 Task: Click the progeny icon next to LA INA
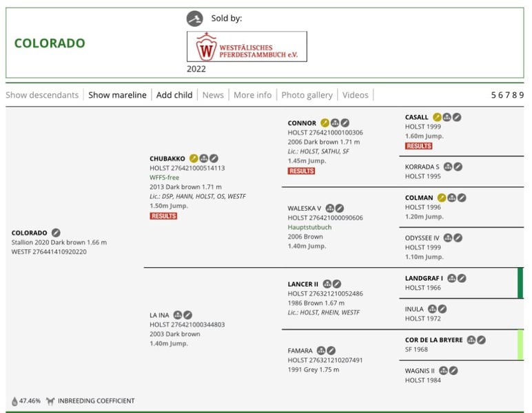[178, 315]
